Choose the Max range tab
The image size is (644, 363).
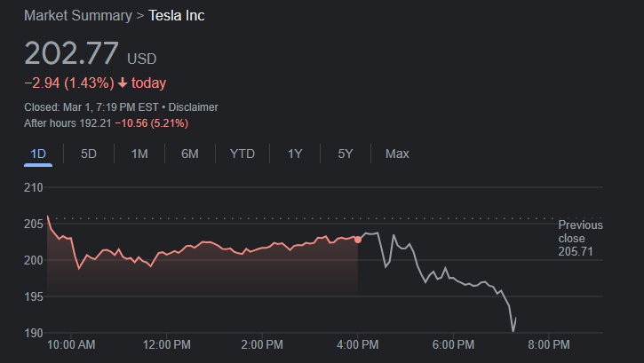(397, 154)
